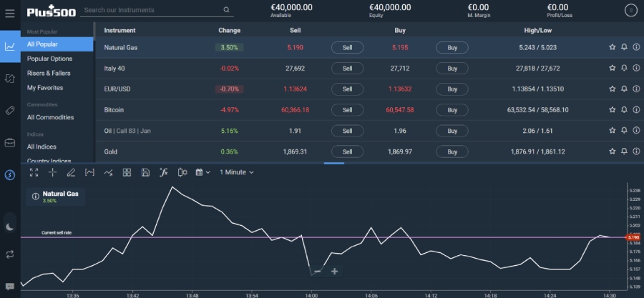
Task: Open the 1 Minute timeframe dropdown
Action: 237,172
